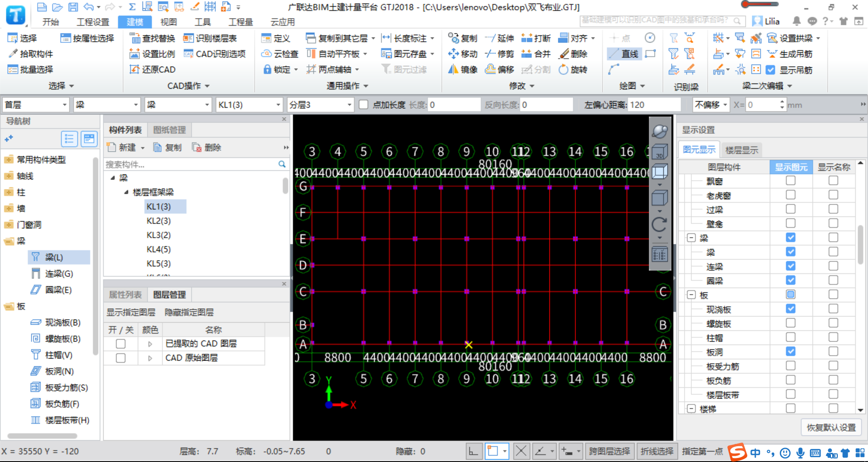
Task: Select KL2(3) in component list
Action: point(159,221)
